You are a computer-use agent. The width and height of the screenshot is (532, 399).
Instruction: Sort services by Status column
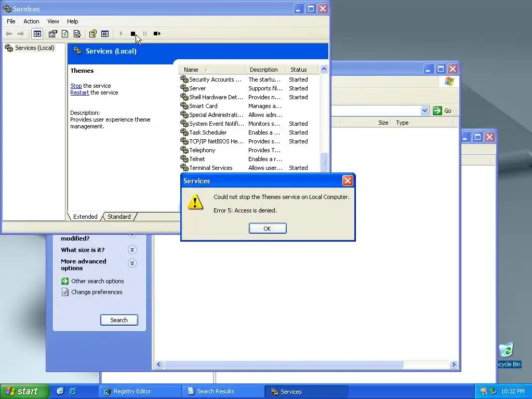(302, 70)
